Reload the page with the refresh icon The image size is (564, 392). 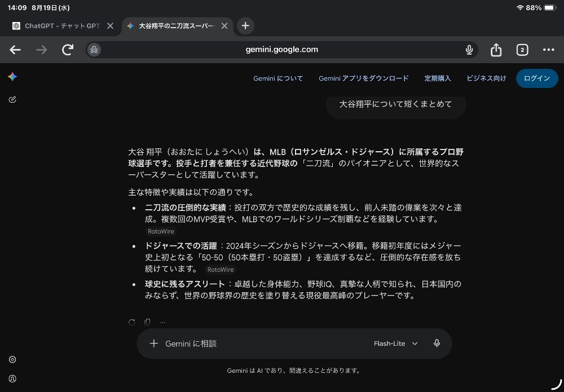(x=68, y=50)
